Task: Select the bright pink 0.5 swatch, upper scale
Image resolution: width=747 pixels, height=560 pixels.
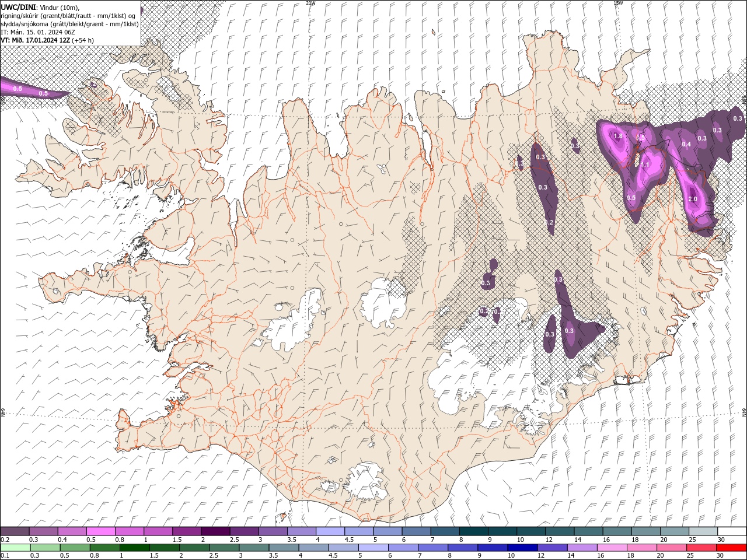Action: (x=101, y=531)
